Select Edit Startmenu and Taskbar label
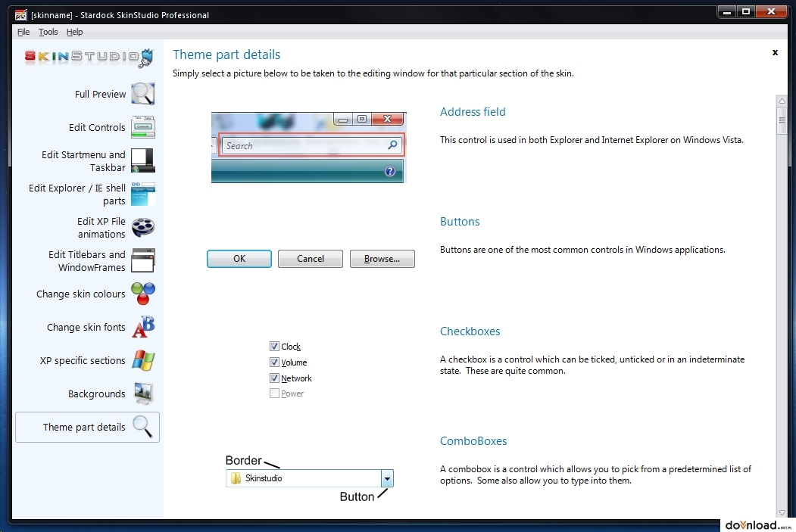 click(83, 160)
